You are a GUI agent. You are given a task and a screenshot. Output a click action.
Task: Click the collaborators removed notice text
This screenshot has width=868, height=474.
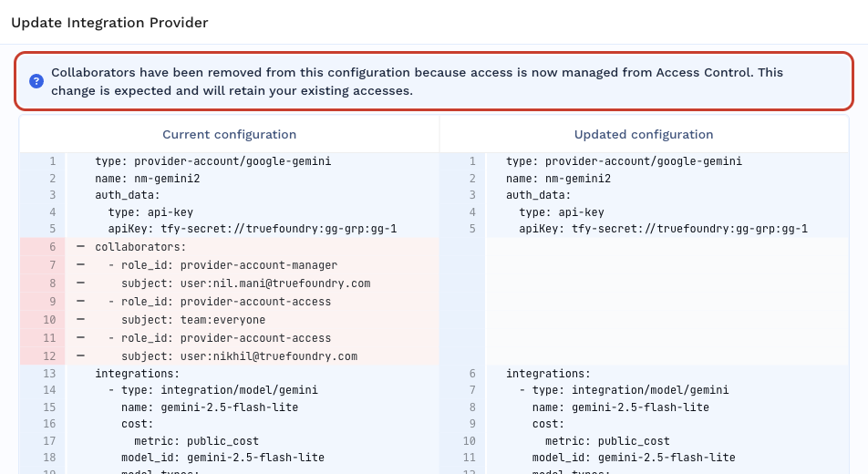(x=418, y=81)
